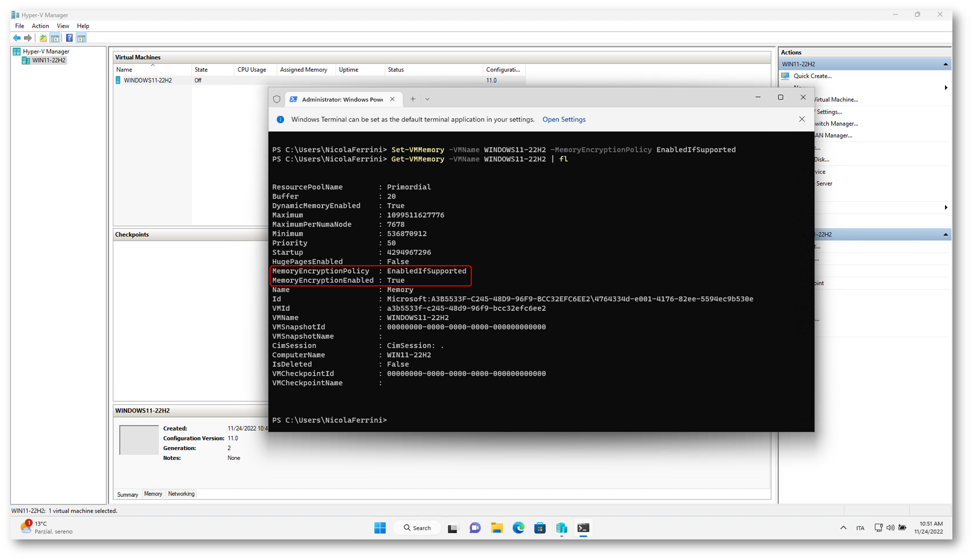Click the Configuration Version column header

point(504,70)
